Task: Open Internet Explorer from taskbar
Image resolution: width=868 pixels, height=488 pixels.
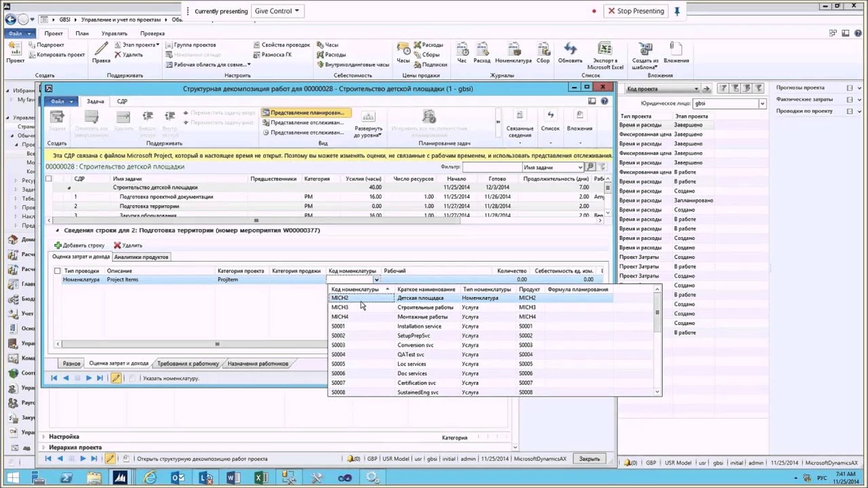Action: 149,478
